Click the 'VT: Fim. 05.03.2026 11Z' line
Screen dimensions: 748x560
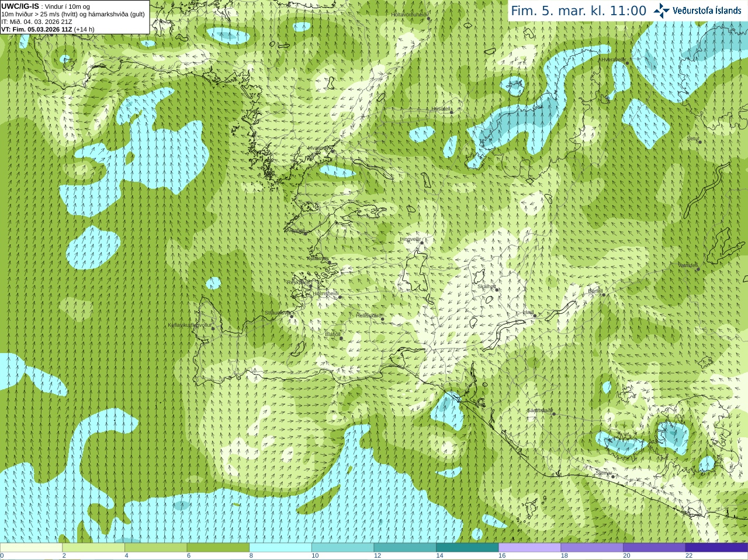[x=36, y=29]
